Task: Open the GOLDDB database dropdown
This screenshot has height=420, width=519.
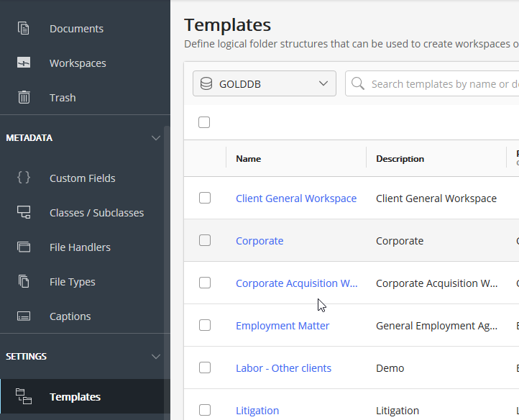Action: (x=265, y=84)
